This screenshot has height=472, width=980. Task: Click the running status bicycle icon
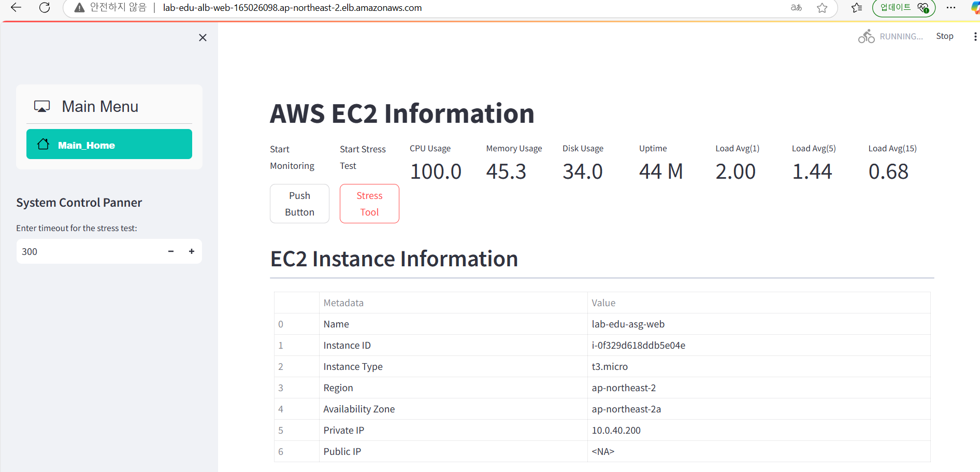866,36
